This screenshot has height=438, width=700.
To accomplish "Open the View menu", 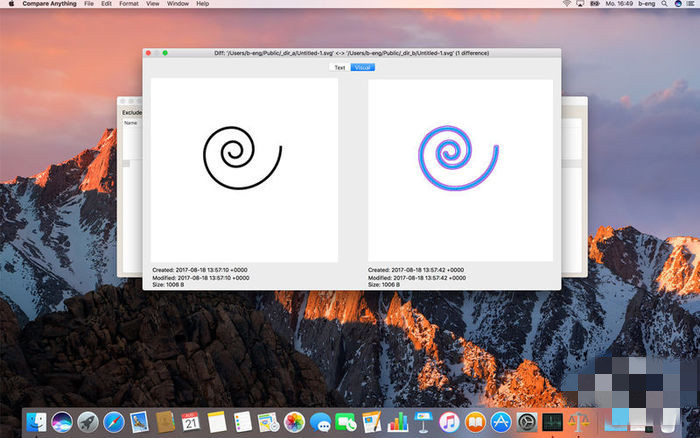I will [x=153, y=4].
